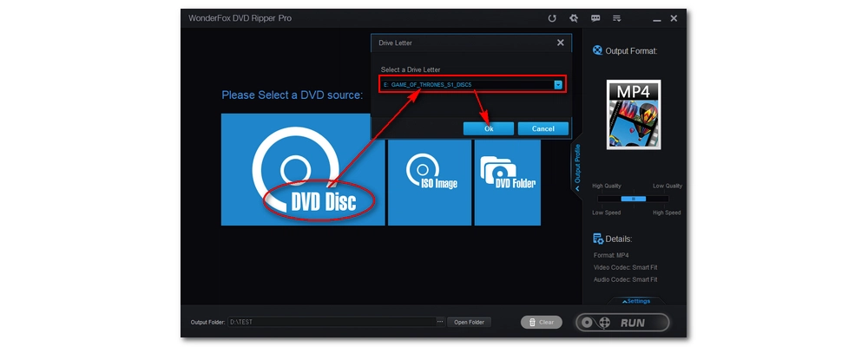Click the Output Format reel icon
Viewport: 868px width, 347px height.
[x=597, y=50]
